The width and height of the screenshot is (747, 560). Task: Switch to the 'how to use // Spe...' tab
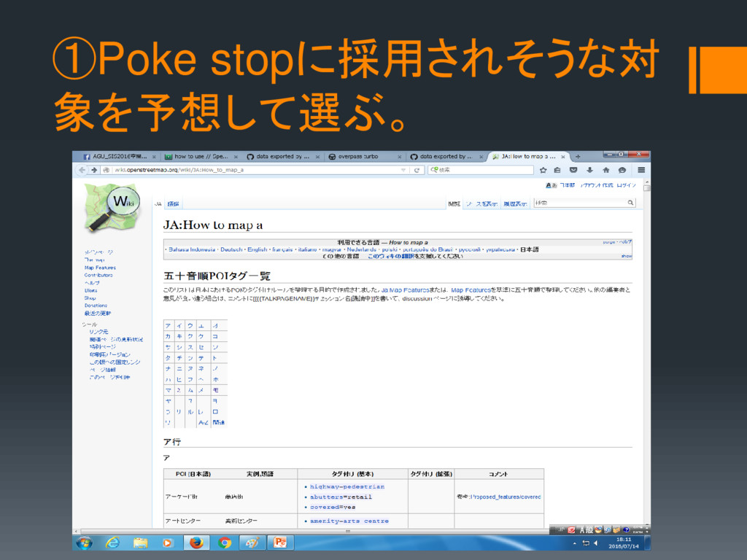[x=201, y=156]
